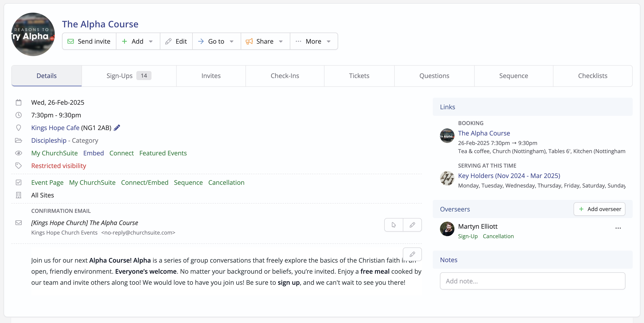The width and height of the screenshot is (644, 323).
Task: Click the location pin icon
Action: click(x=19, y=128)
